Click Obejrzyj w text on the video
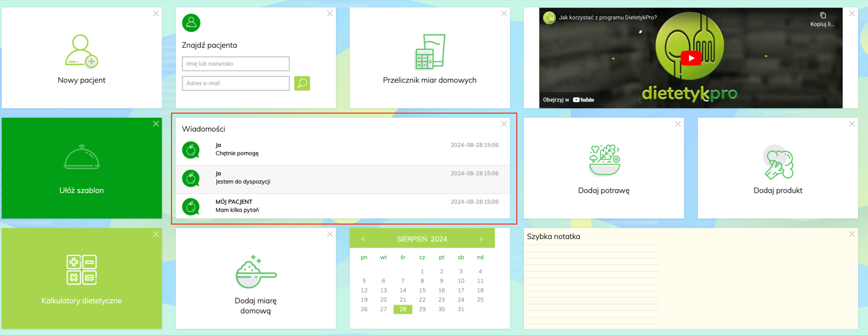 [x=556, y=100]
